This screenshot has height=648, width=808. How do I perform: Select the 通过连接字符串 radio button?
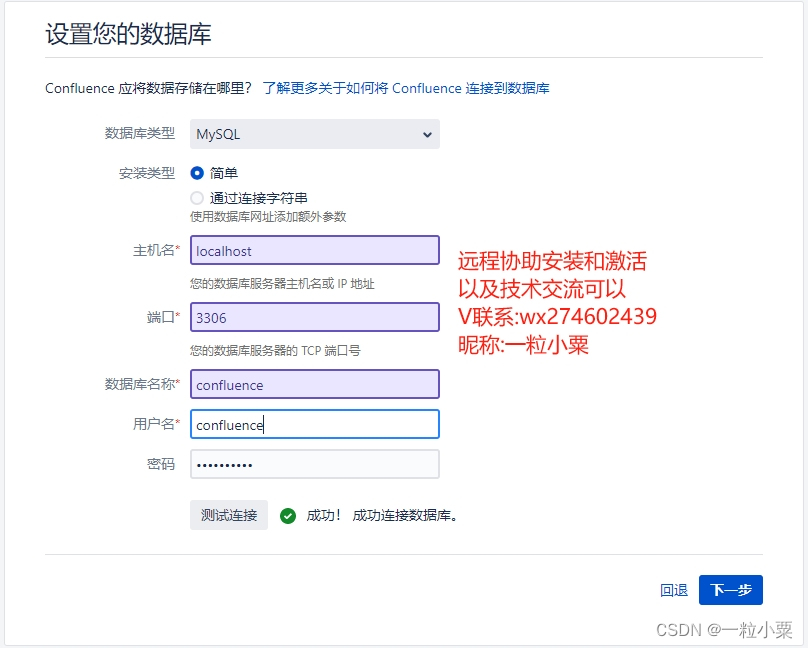197,198
